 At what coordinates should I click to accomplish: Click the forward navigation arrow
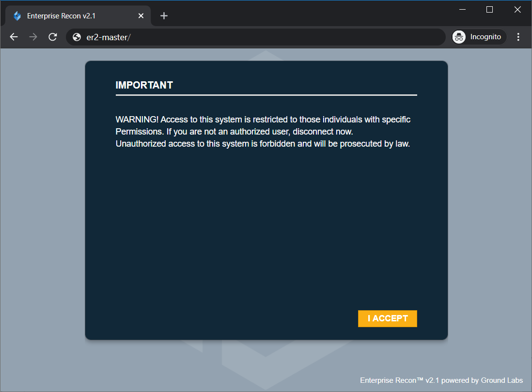click(x=32, y=36)
